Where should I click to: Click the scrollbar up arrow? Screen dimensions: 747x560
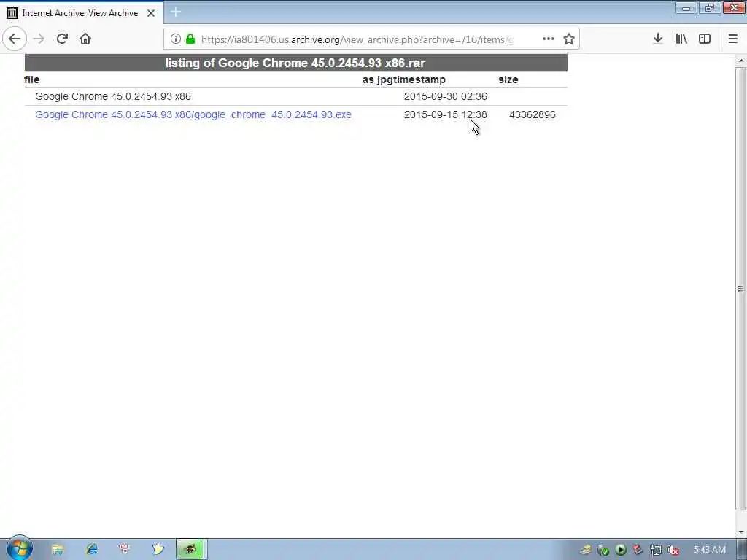740,61
